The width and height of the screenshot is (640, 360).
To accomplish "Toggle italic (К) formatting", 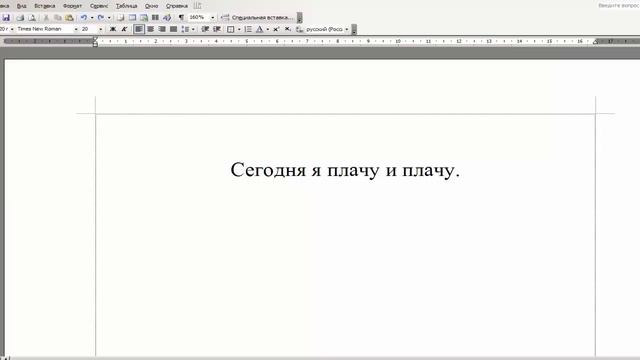I will point(124,29).
